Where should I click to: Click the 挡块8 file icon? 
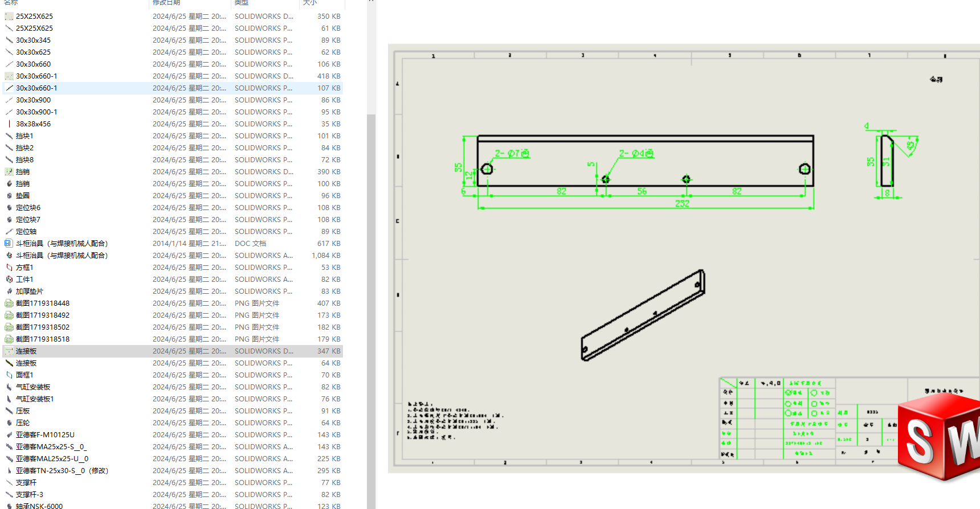point(9,160)
